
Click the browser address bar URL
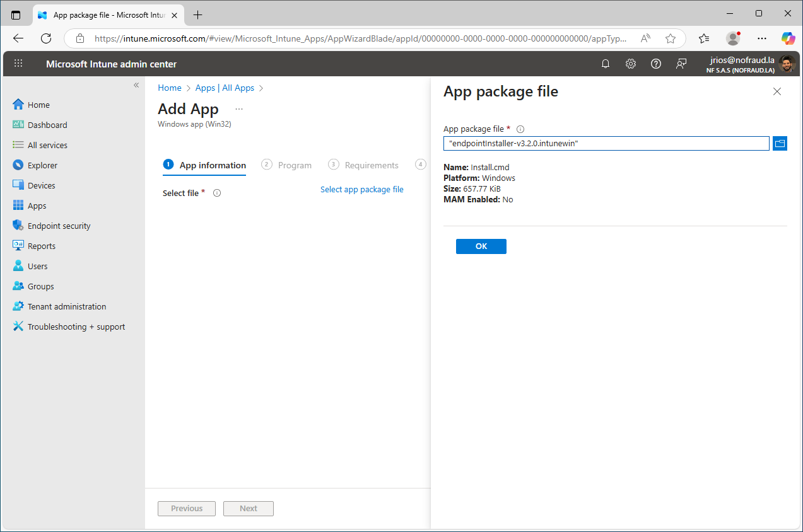pos(361,38)
